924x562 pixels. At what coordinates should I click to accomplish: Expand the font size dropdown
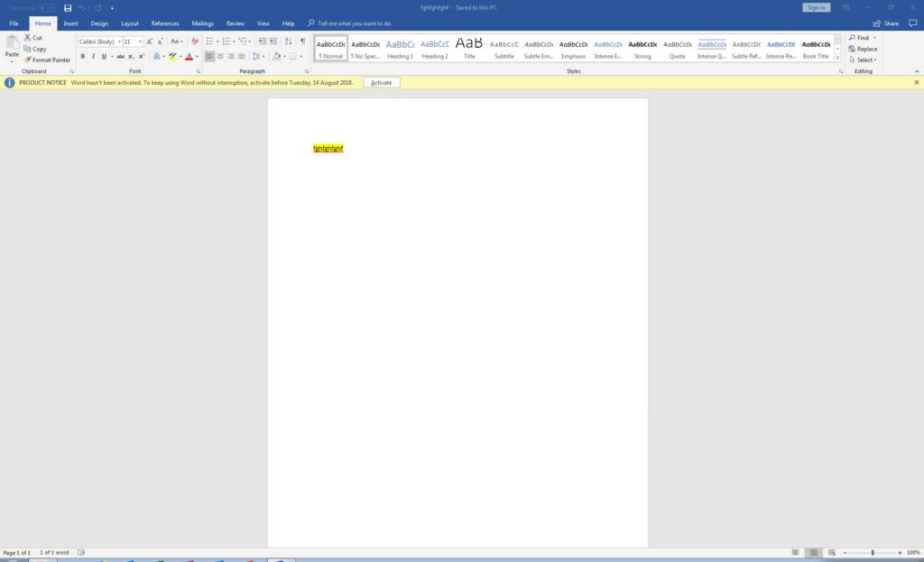[140, 41]
